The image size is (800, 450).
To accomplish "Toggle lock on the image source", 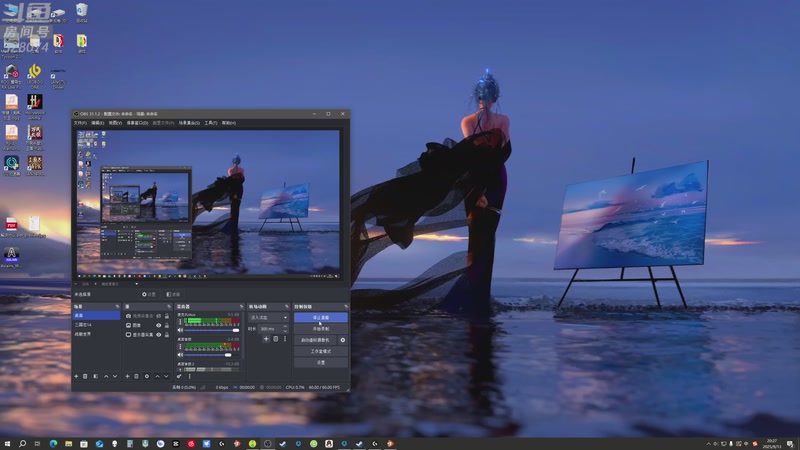I will tap(167, 326).
